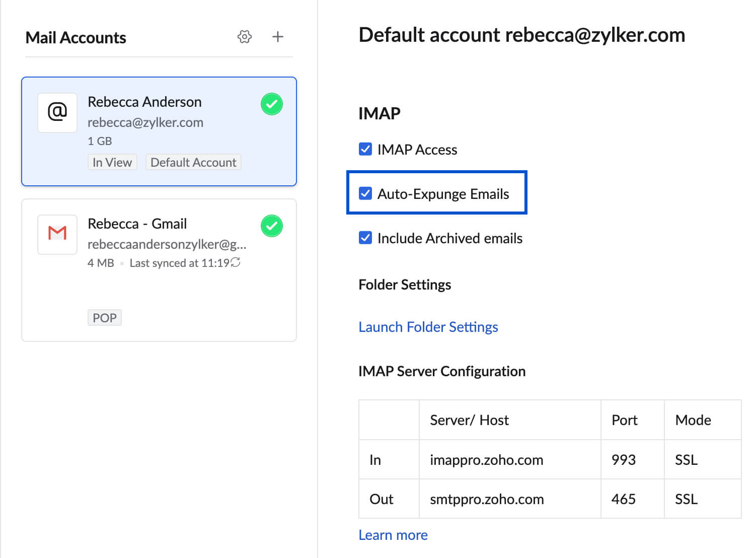Click green checkmark on Rebecca Anderson account
Image resolution: width=756 pixels, height=558 pixels.
point(272,104)
